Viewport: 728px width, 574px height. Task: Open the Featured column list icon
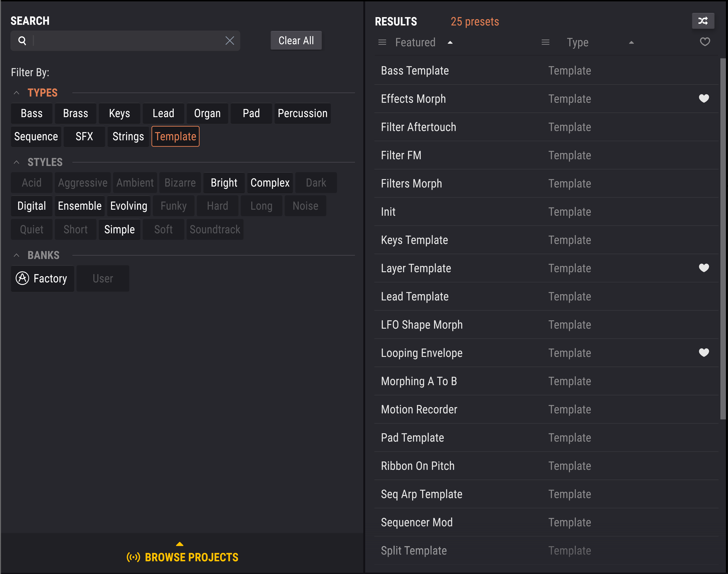click(x=382, y=42)
